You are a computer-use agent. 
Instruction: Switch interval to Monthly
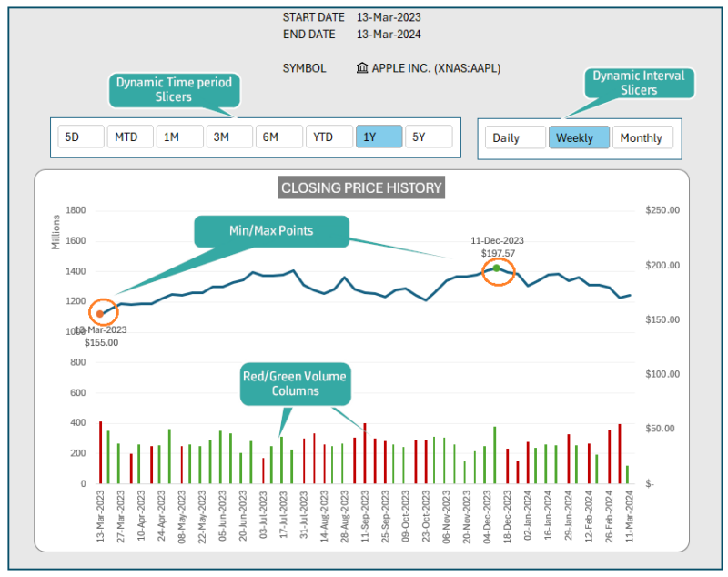(x=642, y=137)
